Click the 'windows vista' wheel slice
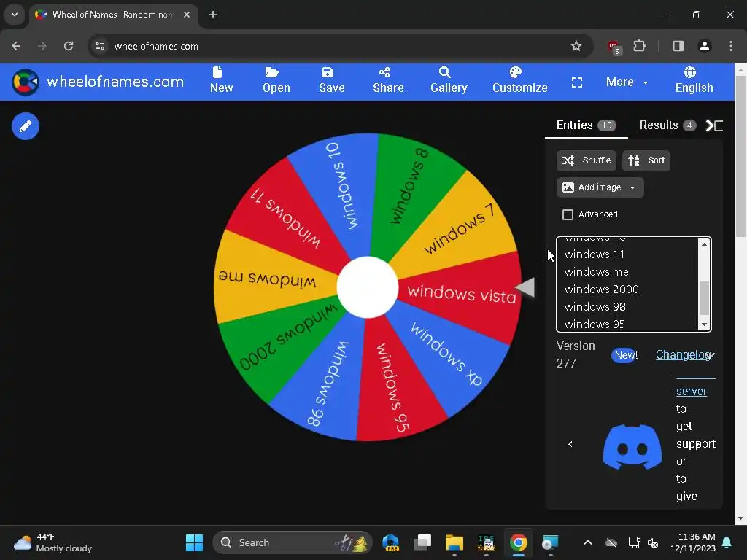 point(461,293)
